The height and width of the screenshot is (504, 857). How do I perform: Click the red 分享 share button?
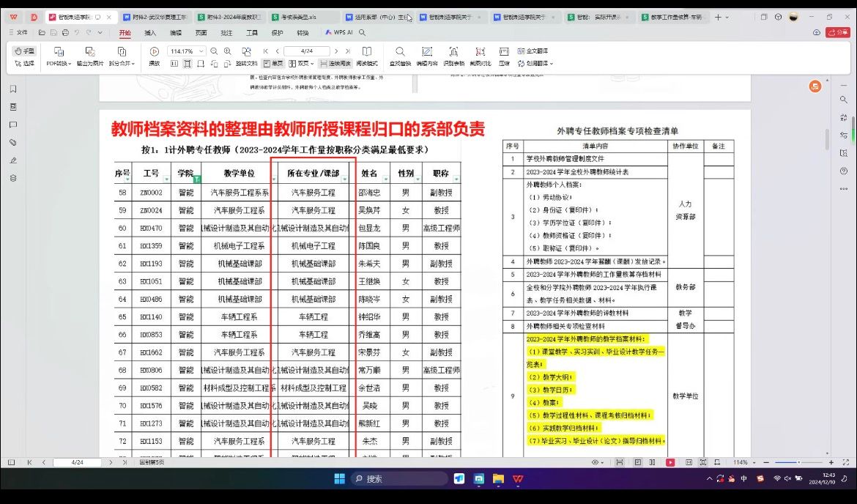click(837, 32)
